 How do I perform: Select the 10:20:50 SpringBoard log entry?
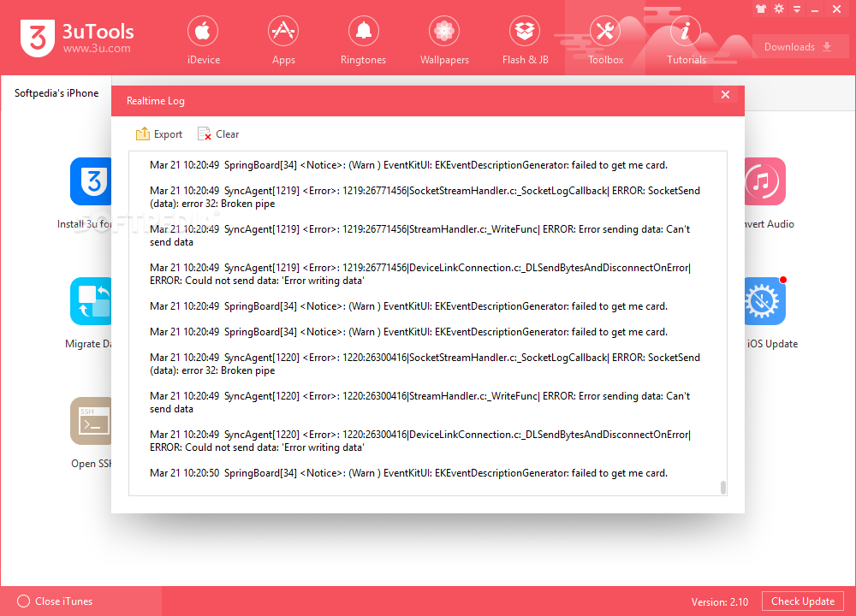click(408, 473)
